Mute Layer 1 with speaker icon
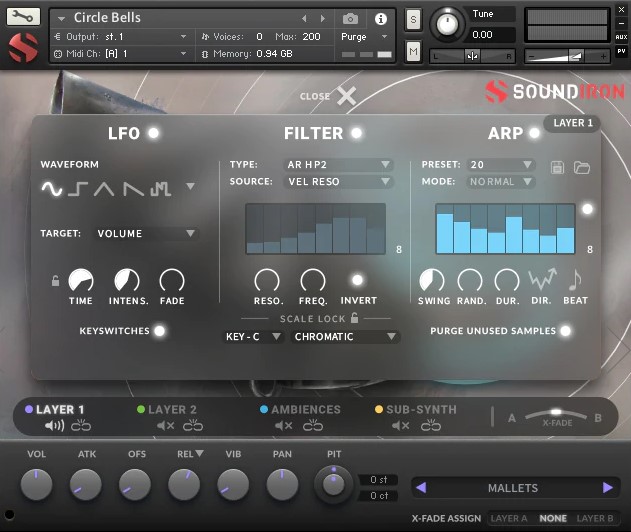 (54, 425)
